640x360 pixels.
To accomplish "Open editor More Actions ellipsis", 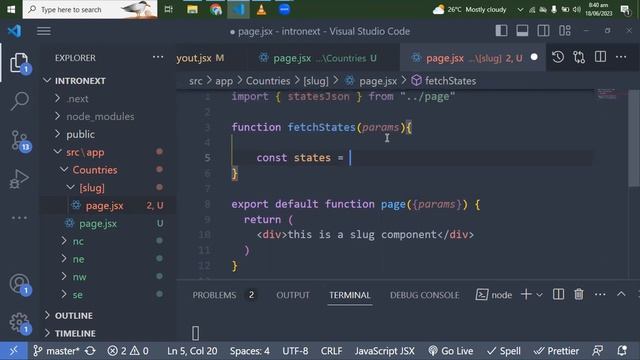I will coord(621,57).
